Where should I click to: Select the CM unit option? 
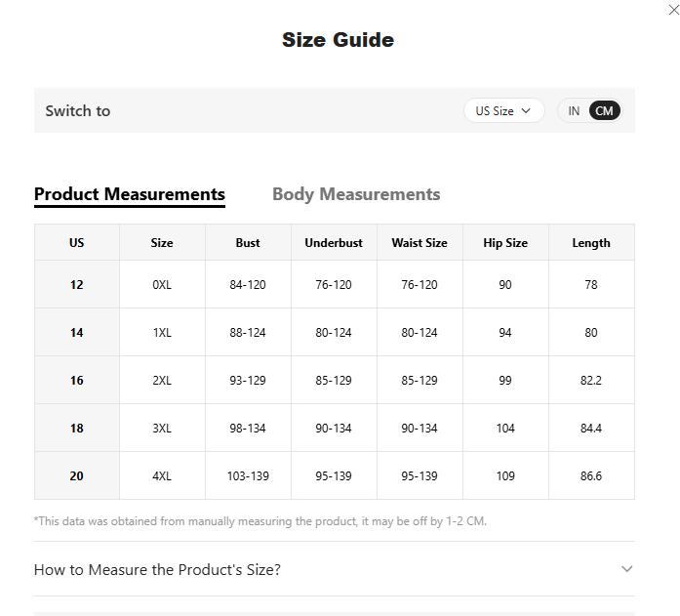604,111
